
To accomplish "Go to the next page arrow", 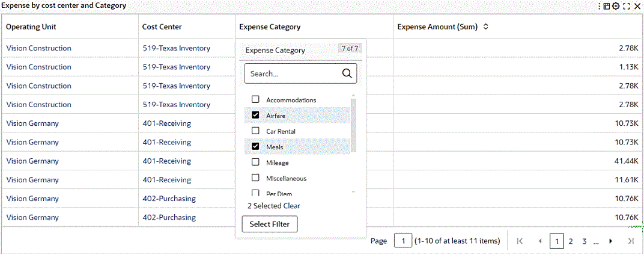I will (x=610, y=241).
